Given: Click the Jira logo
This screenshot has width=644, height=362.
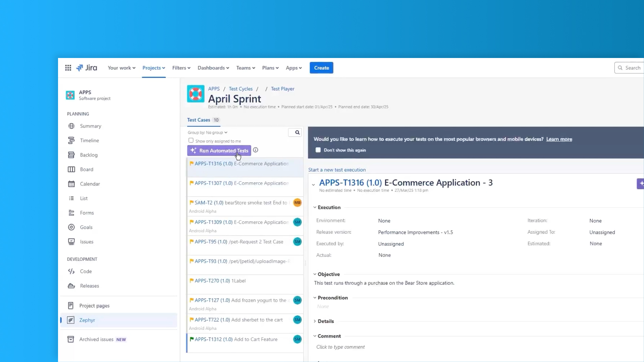Looking at the screenshot, I should [x=87, y=68].
